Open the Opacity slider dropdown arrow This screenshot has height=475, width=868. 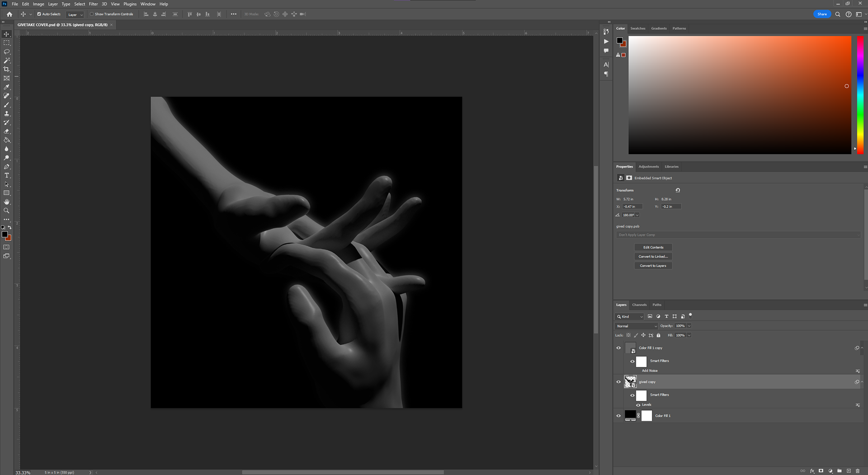[x=689, y=326]
